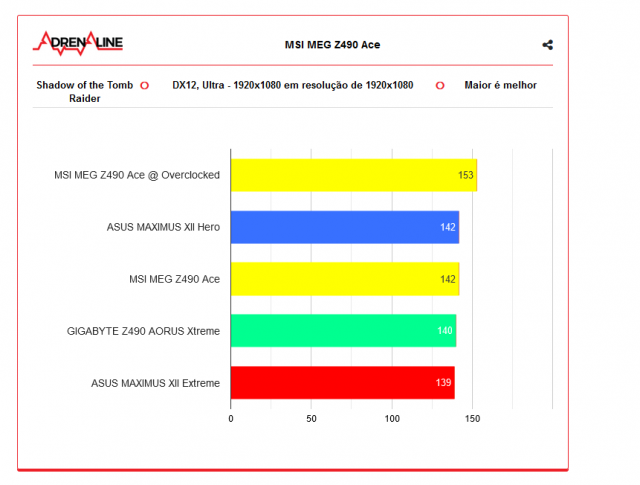Click the ASUS MAXIMUS XII Extreme label
The image size is (640, 485).
point(156,383)
